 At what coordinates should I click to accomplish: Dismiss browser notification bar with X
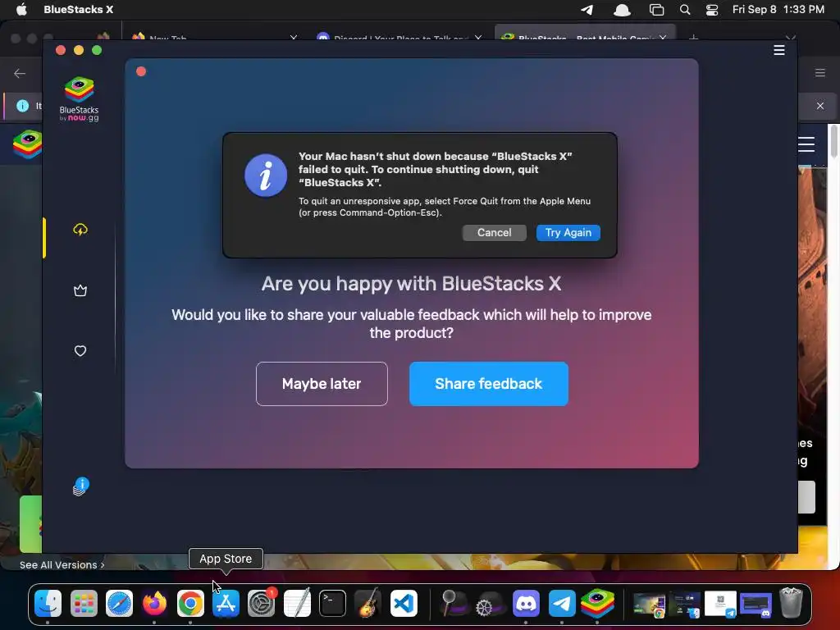click(820, 106)
